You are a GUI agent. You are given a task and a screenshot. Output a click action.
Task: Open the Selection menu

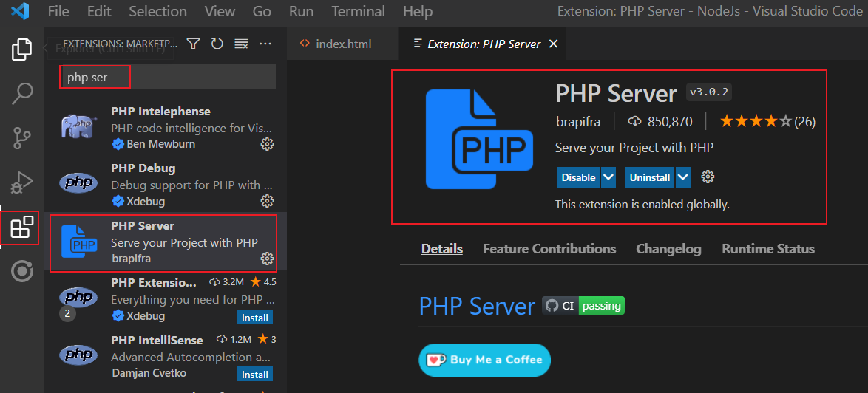pyautogui.click(x=157, y=11)
